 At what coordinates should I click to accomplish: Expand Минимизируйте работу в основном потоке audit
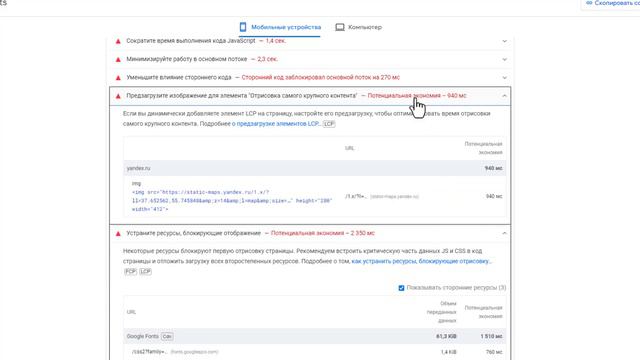(x=504, y=60)
